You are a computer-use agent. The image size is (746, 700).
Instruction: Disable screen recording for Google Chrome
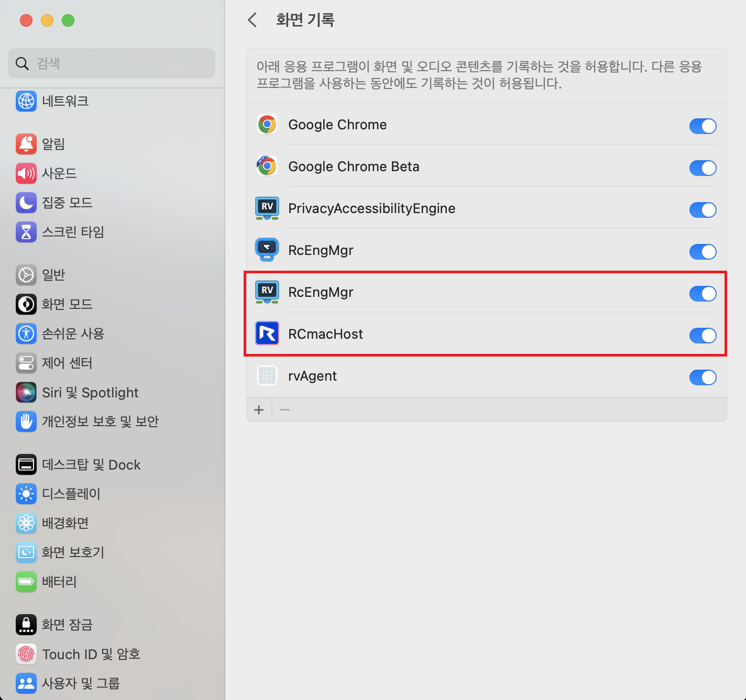click(x=703, y=126)
